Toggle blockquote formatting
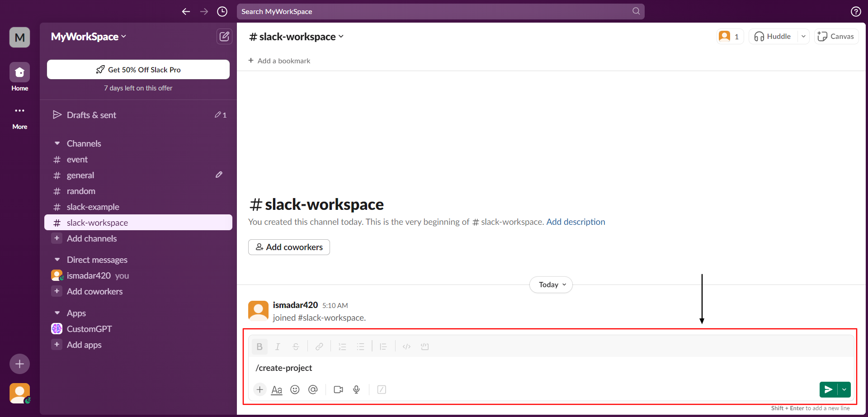This screenshot has height=417, width=868. click(x=383, y=346)
